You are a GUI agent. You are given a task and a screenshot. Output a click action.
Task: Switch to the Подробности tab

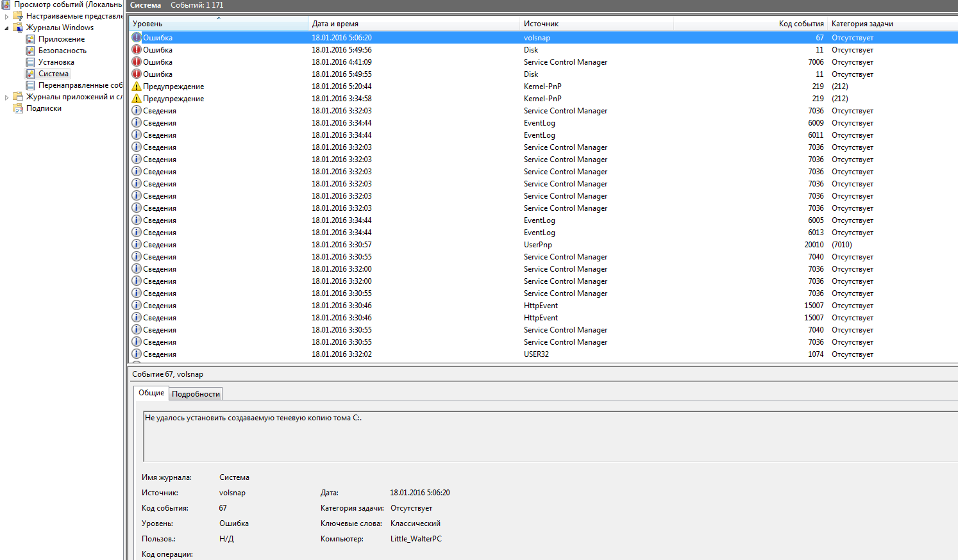(x=196, y=394)
